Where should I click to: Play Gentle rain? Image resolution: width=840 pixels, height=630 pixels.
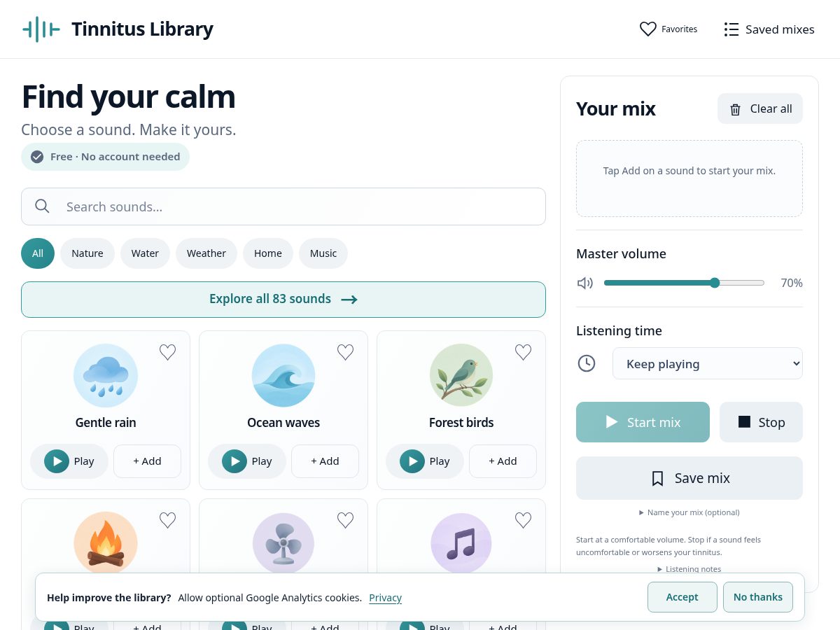tap(69, 461)
